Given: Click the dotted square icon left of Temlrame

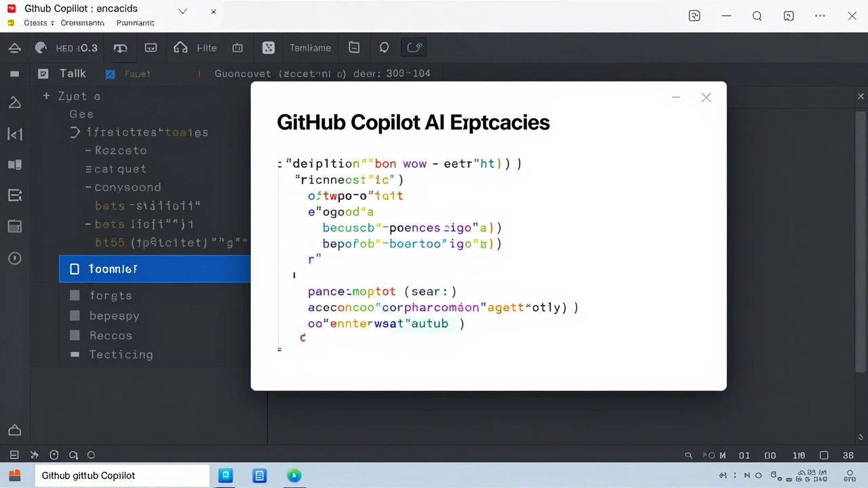Looking at the screenshot, I should coord(269,47).
